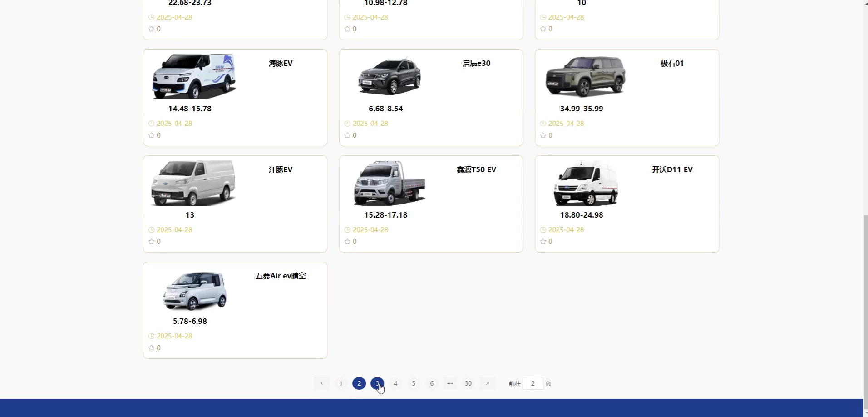Click the 2025-04-28 date on the 鑫源T50 EV card
The width and height of the screenshot is (868, 417).
[x=370, y=230]
